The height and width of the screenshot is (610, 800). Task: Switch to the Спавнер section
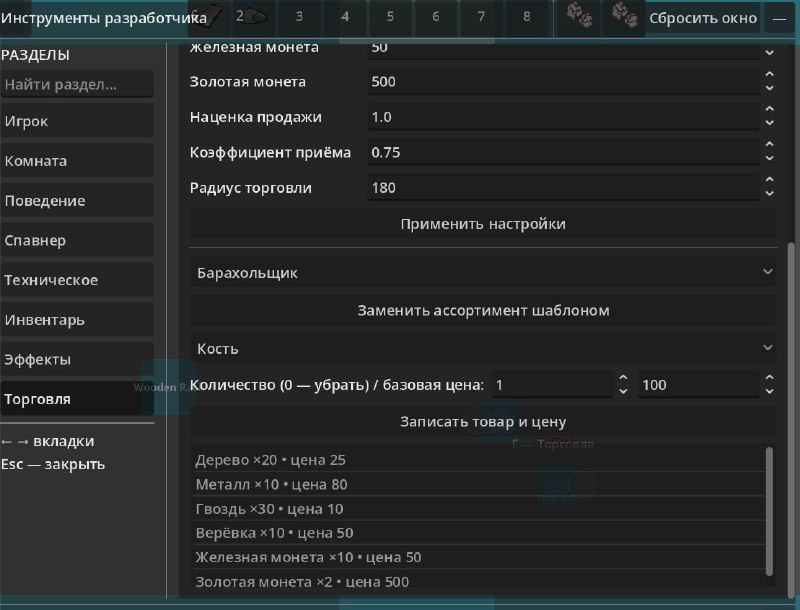77,240
